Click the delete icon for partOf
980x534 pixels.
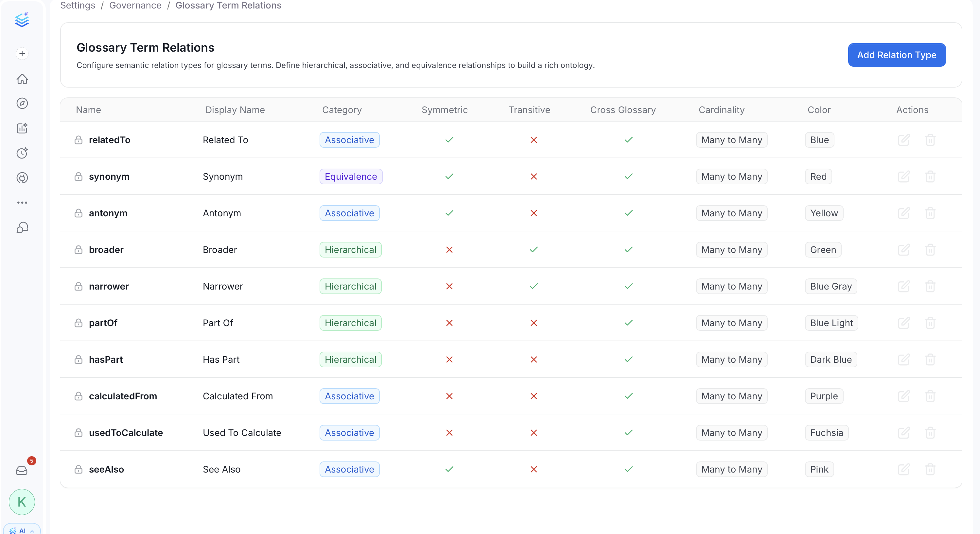[930, 323]
